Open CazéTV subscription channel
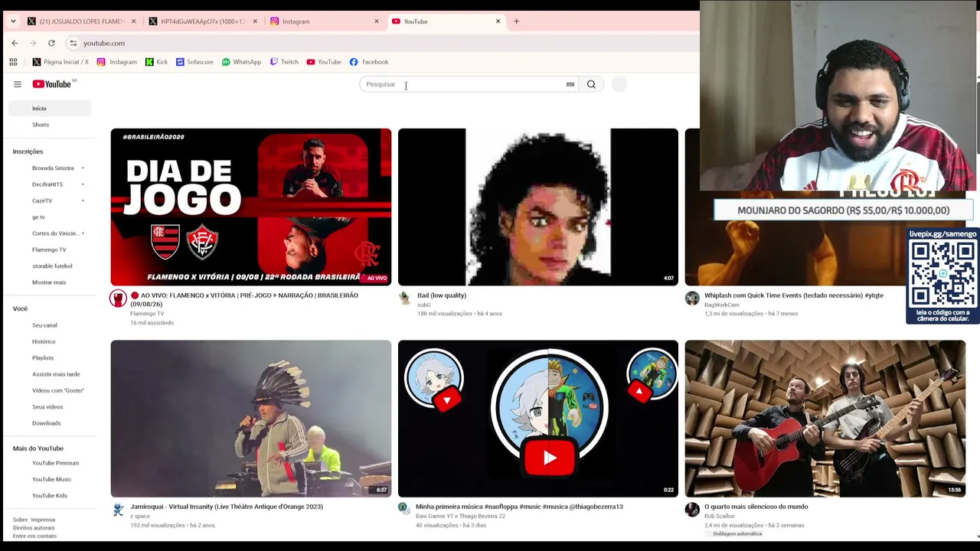 click(x=42, y=201)
